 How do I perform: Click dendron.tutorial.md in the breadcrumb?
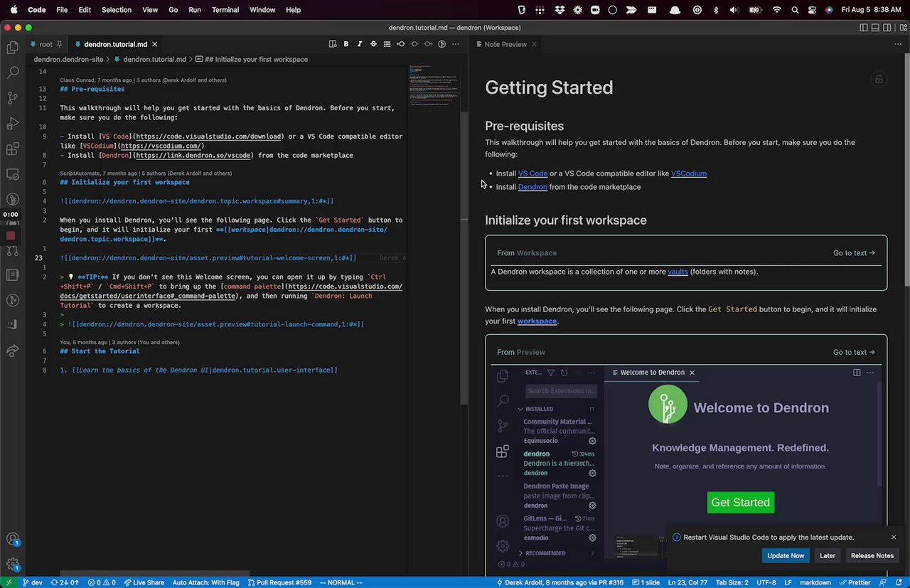point(154,60)
